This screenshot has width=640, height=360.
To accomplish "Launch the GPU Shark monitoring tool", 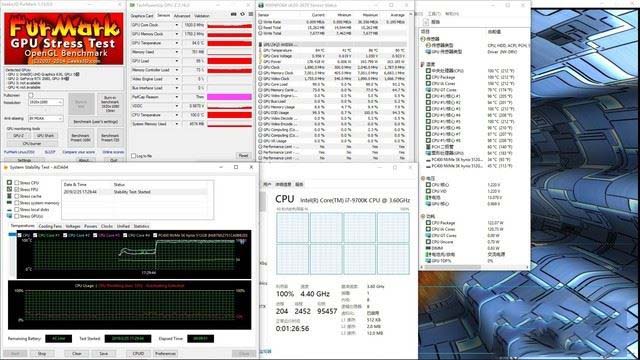I will pyautogui.click(x=45, y=136).
